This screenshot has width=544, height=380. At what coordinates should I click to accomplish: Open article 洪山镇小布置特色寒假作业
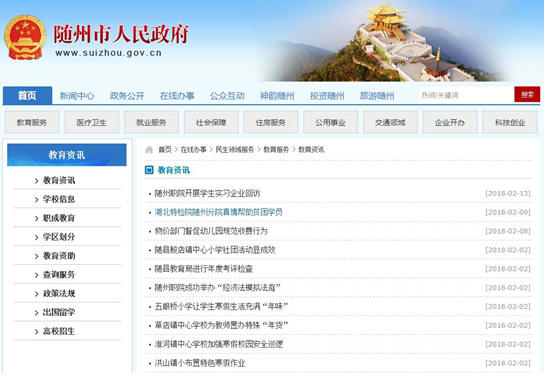pyautogui.click(x=199, y=363)
